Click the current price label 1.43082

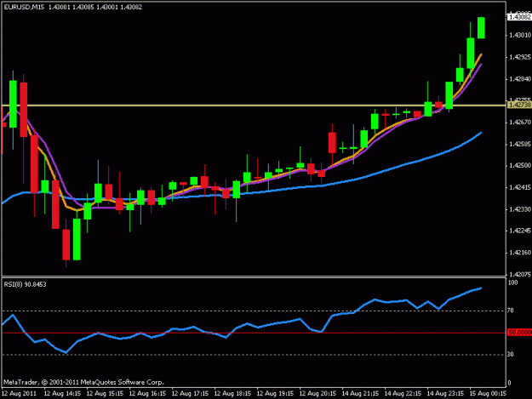(519, 17)
